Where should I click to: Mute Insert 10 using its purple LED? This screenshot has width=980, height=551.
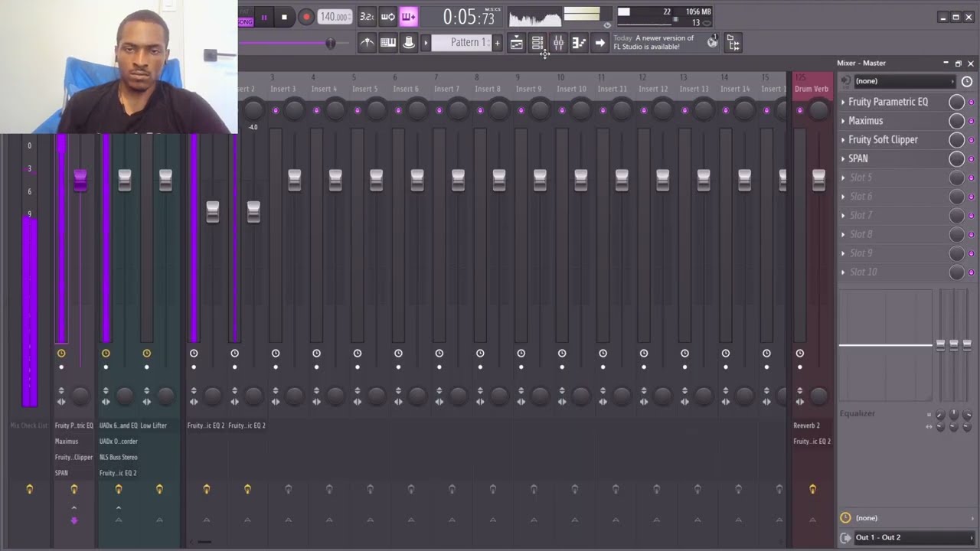[562, 111]
